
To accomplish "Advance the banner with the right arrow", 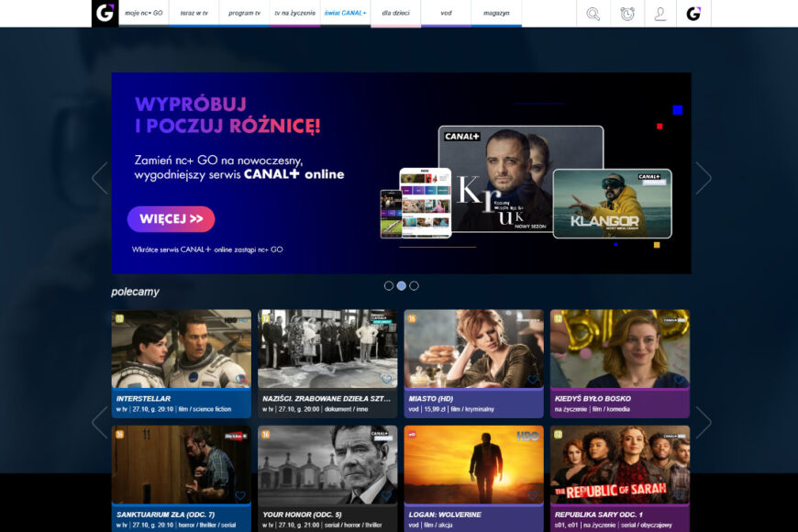I will pos(703,176).
